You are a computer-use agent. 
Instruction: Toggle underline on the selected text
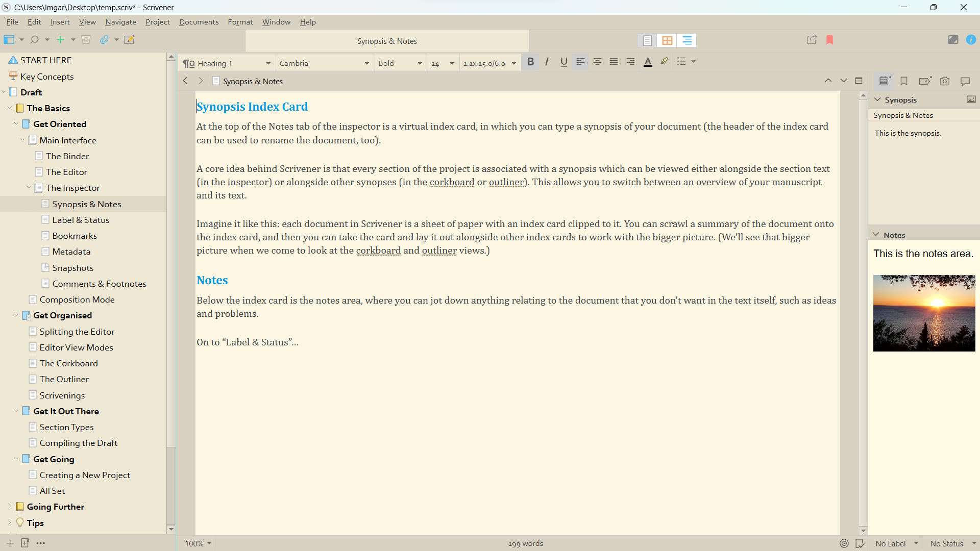(563, 62)
